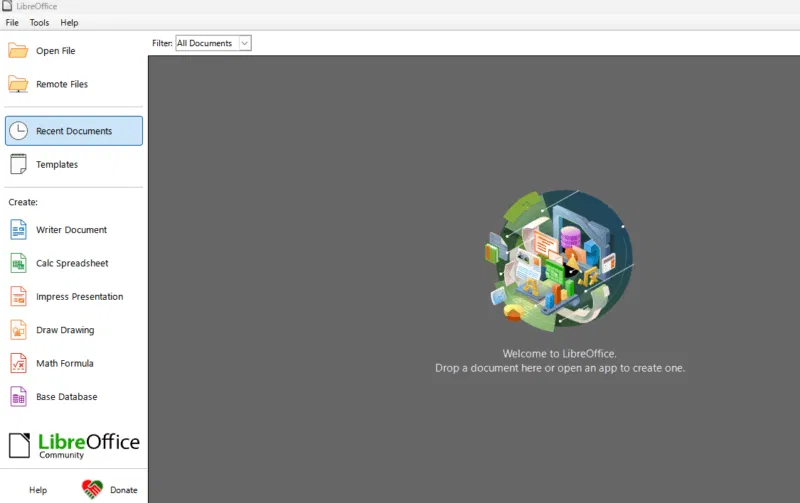
Task: Create a new Calc Spreadsheet
Action: point(72,263)
